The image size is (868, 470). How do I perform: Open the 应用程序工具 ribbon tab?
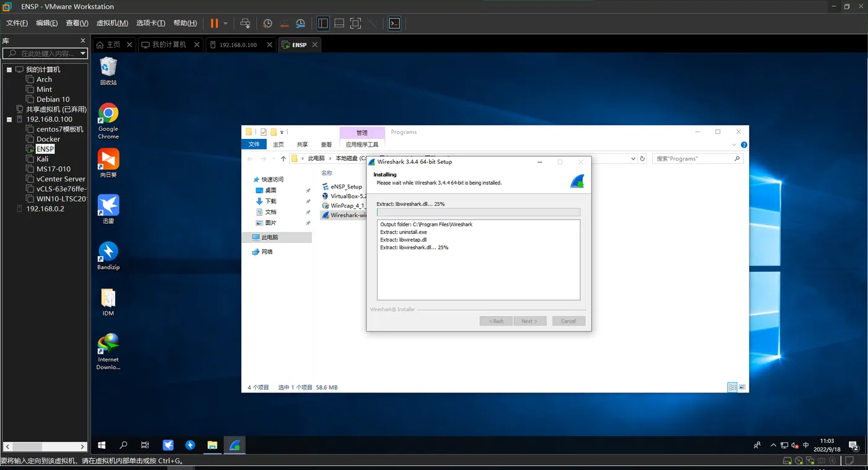(362, 144)
